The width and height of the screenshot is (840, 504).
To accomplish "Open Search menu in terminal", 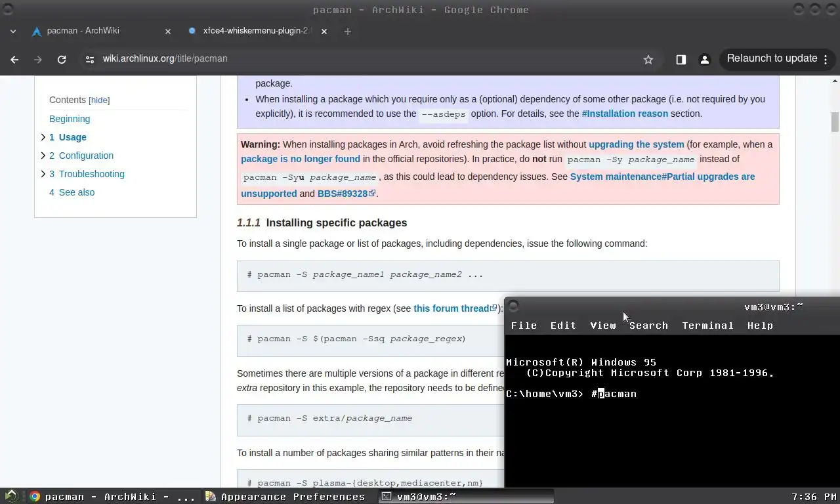I will [648, 325].
